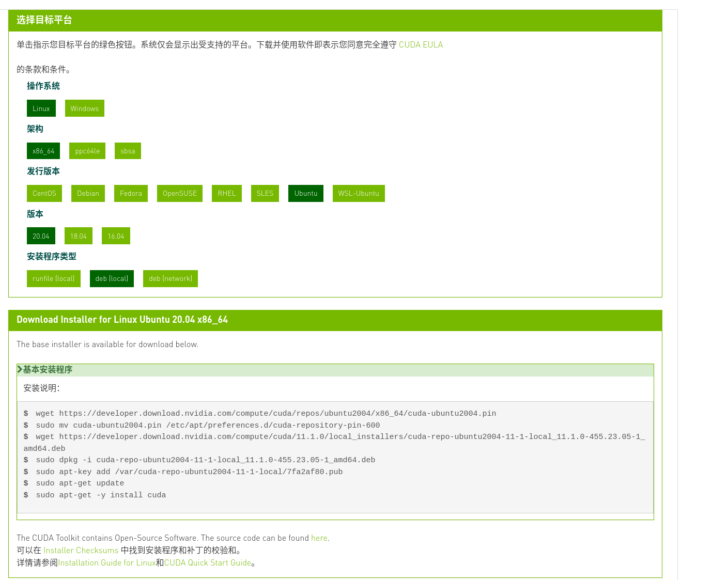Screen dimensions: 728x580
Task: Pick the CentOS distribution
Action: point(44,193)
